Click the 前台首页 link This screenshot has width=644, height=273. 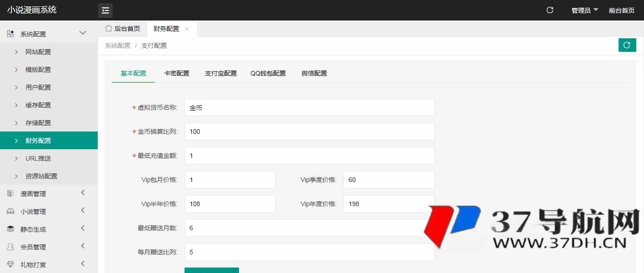click(622, 10)
